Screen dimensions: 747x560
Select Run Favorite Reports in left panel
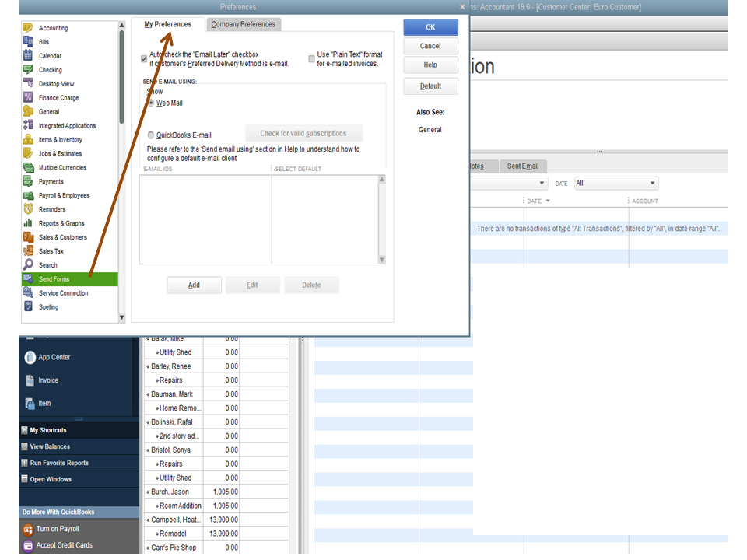click(x=79, y=464)
